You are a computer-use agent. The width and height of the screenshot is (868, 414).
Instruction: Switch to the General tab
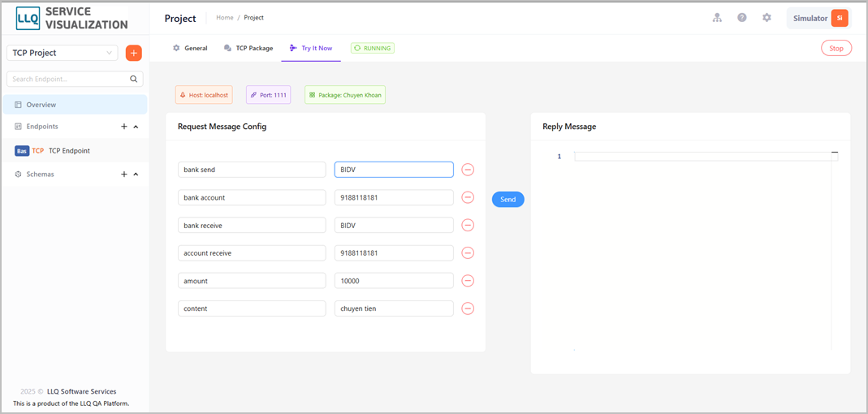(x=190, y=48)
